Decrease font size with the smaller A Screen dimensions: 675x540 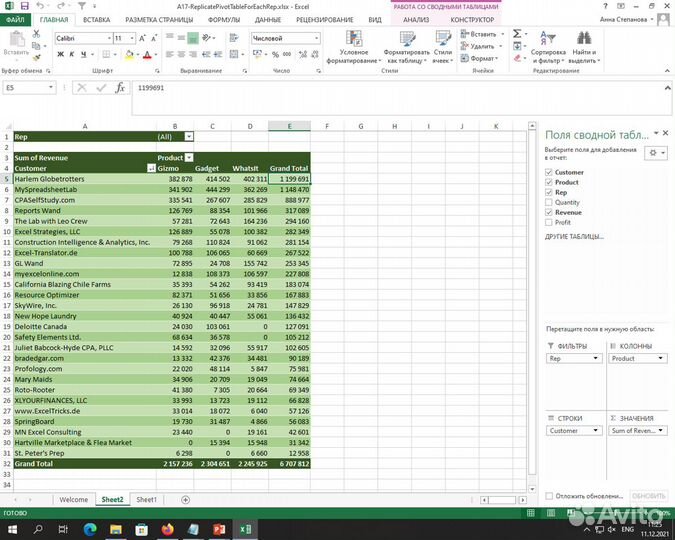[x=154, y=38]
